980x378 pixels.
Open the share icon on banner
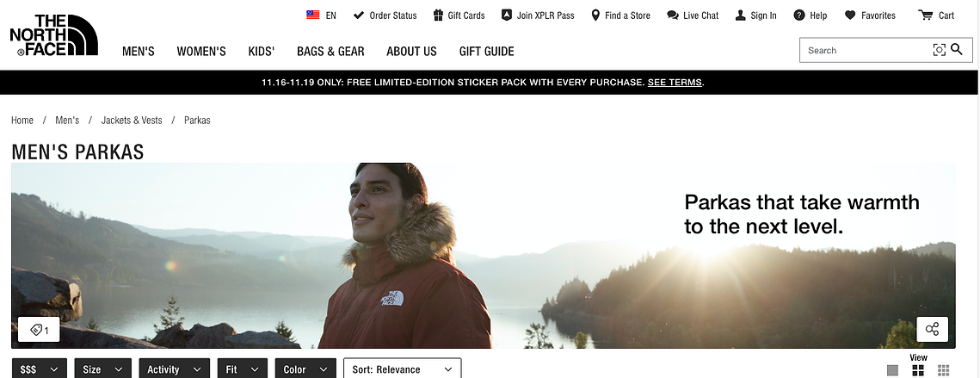pos(932,329)
